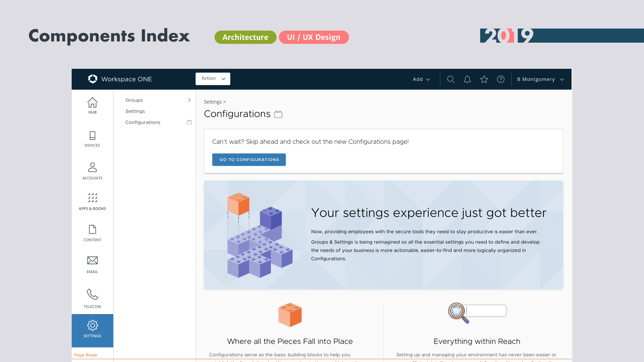This screenshot has width=644, height=362.
Task: Click the favorites star icon
Action: pos(484,80)
